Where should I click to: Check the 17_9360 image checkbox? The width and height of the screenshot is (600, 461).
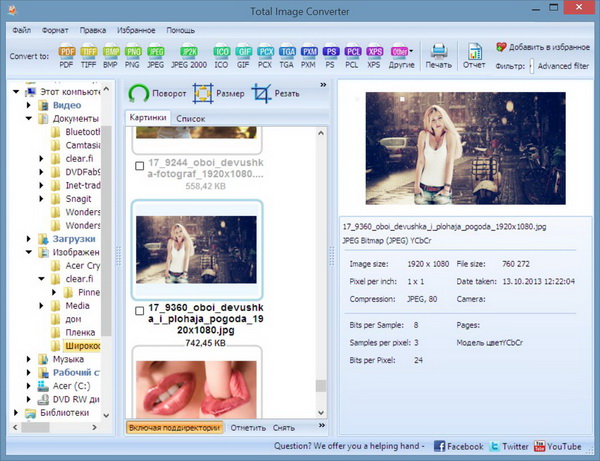click(139, 311)
